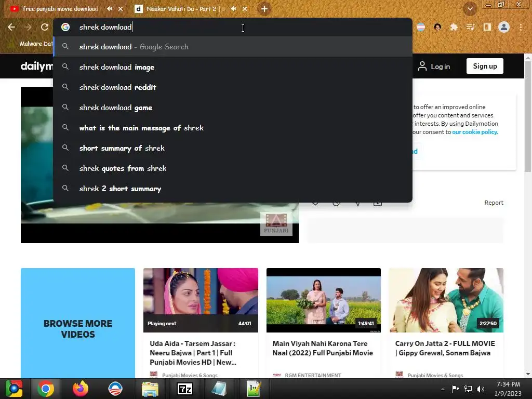Click the Dailymotion logo
The height and width of the screenshot is (399, 532).
click(37, 66)
